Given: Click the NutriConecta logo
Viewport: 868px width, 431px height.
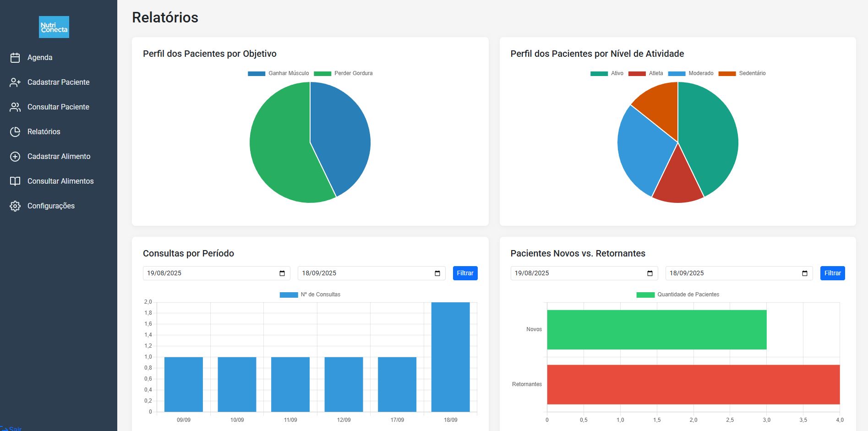Looking at the screenshot, I should pyautogui.click(x=54, y=27).
